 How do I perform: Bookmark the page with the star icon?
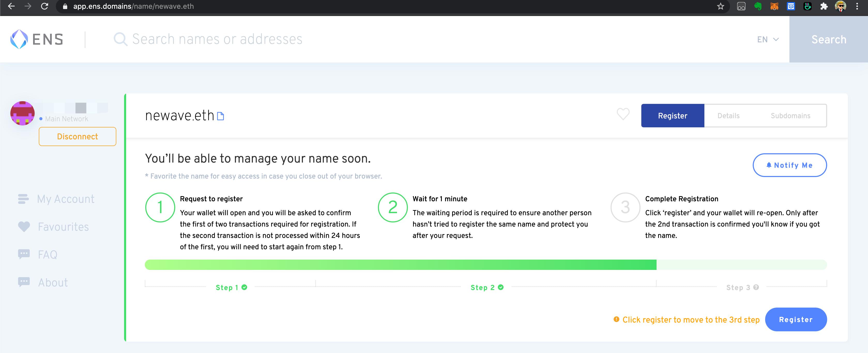coord(720,6)
